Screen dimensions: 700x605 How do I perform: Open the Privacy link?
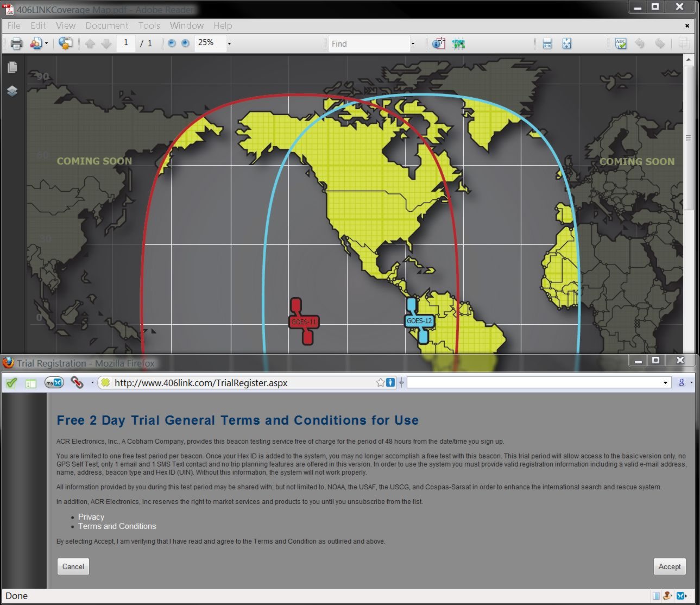coord(91,517)
